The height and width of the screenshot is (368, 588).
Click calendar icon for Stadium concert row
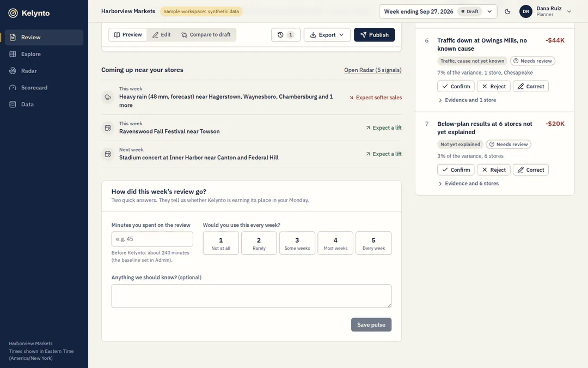108,154
